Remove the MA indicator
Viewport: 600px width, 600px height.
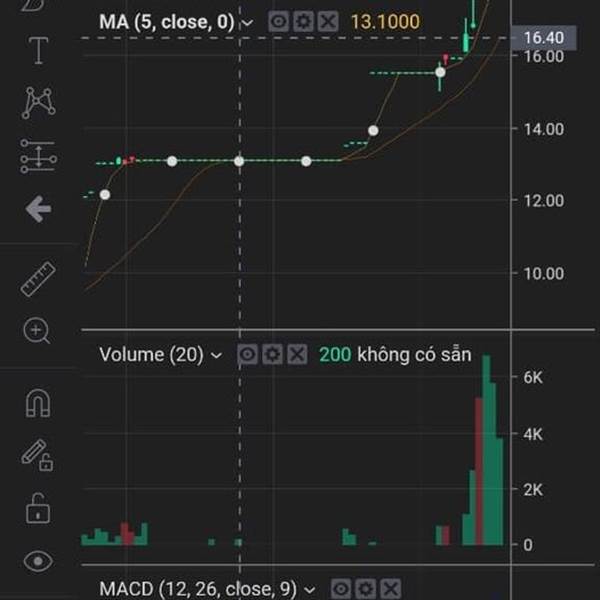pos(328,22)
